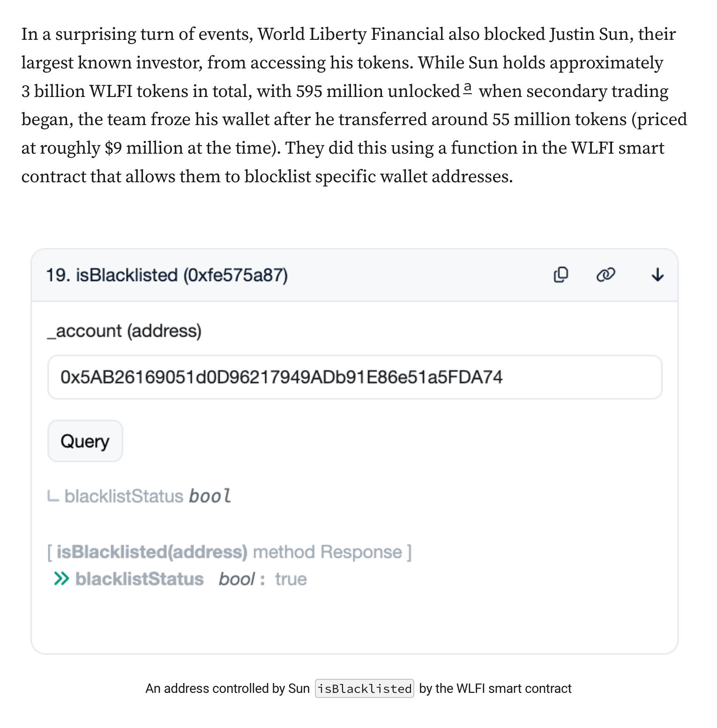Click the 'isBlacklisted' code tag in caption
Screen dimensions: 717x728
365,689
